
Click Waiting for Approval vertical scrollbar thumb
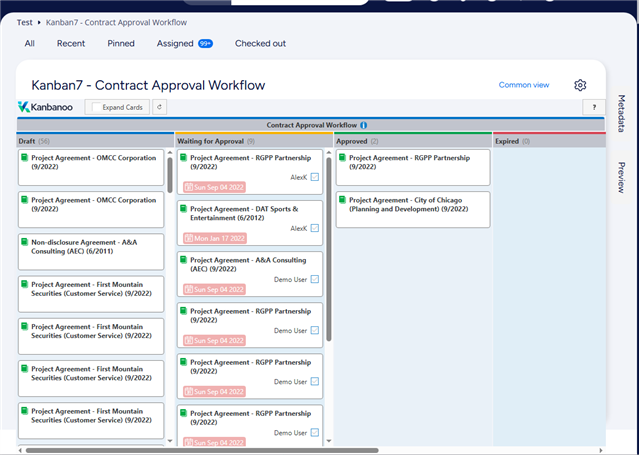pos(329,249)
